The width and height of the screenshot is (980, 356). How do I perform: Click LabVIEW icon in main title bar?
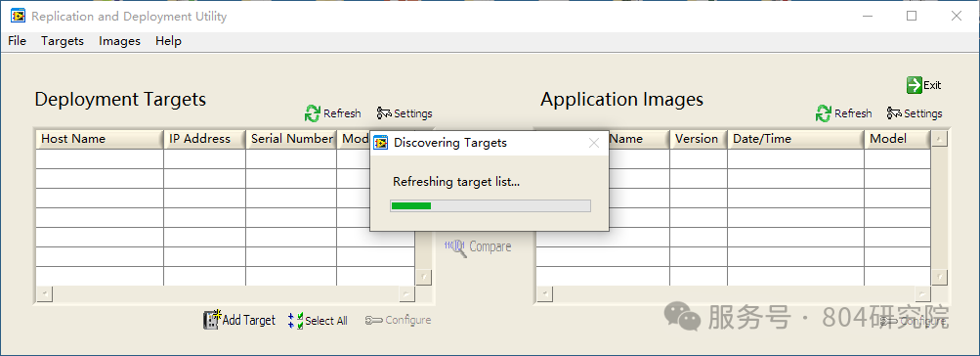[x=18, y=17]
